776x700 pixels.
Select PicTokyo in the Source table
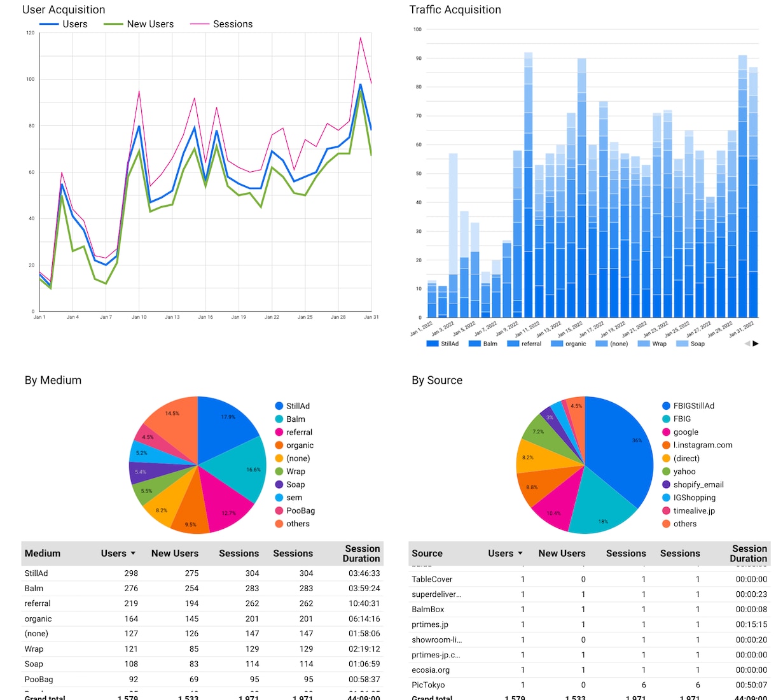(x=428, y=685)
